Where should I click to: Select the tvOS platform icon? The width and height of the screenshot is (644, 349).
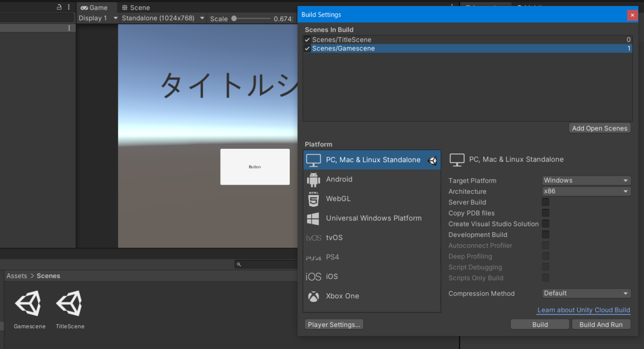pyautogui.click(x=313, y=238)
